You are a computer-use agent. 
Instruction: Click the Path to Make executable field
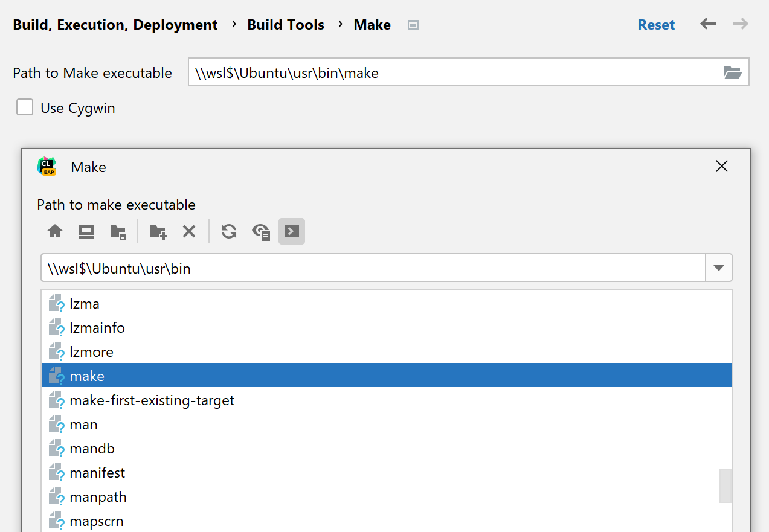453,73
